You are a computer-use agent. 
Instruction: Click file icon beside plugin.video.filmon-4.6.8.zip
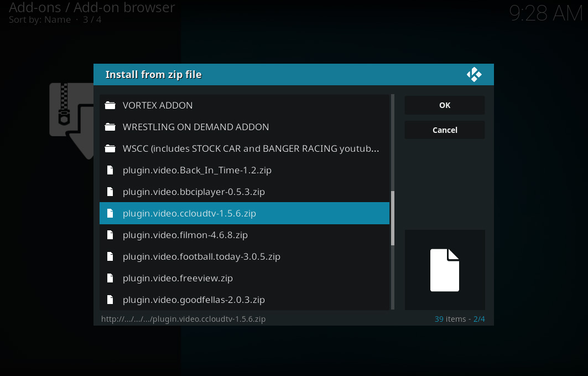click(x=110, y=235)
